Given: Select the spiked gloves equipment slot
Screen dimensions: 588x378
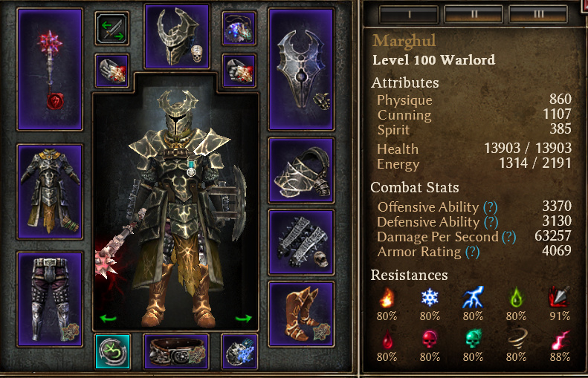Looking at the screenshot, I should click(301, 242).
